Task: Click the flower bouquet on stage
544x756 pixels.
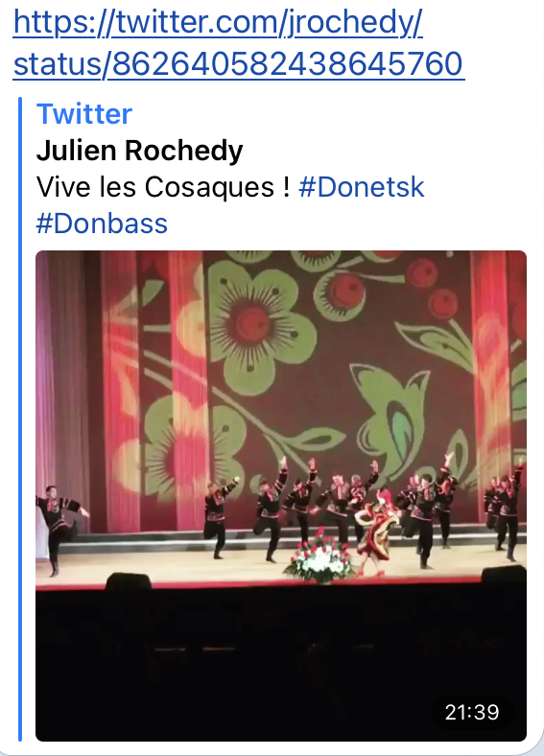Action: point(319,556)
